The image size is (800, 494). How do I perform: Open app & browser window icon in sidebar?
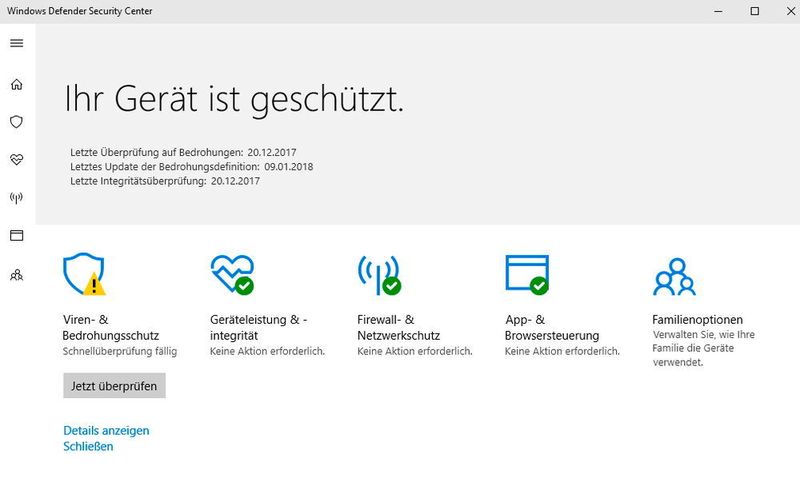click(17, 235)
